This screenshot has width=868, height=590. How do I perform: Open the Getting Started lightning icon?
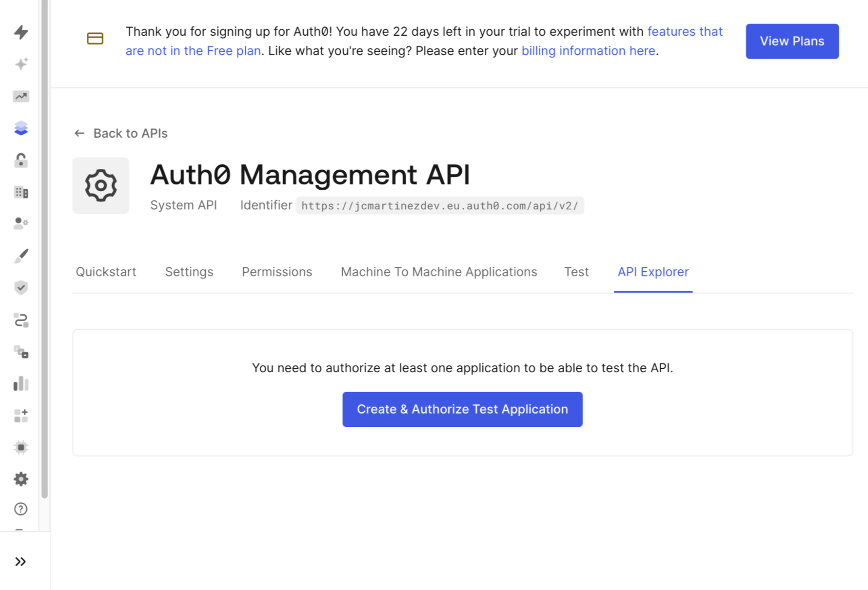[21, 33]
